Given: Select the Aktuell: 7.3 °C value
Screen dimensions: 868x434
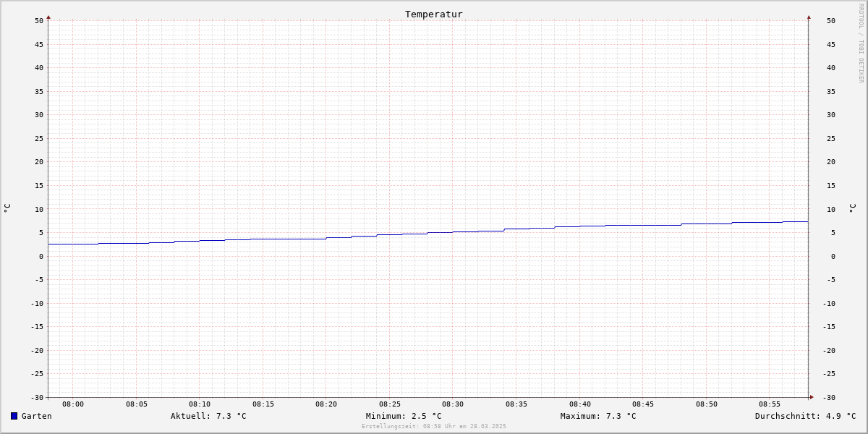Looking at the screenshot, I should coord(208,416).
